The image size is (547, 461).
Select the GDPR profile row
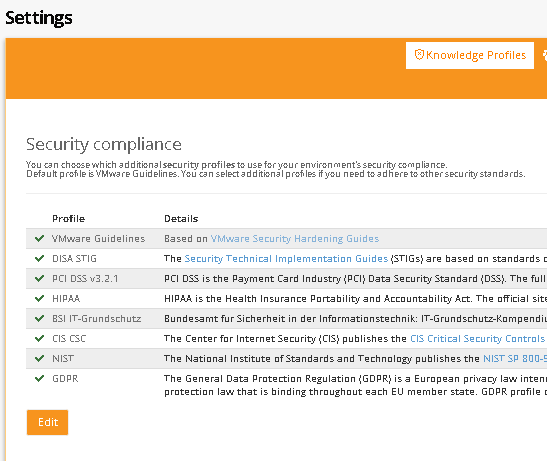tap(286, 385)
